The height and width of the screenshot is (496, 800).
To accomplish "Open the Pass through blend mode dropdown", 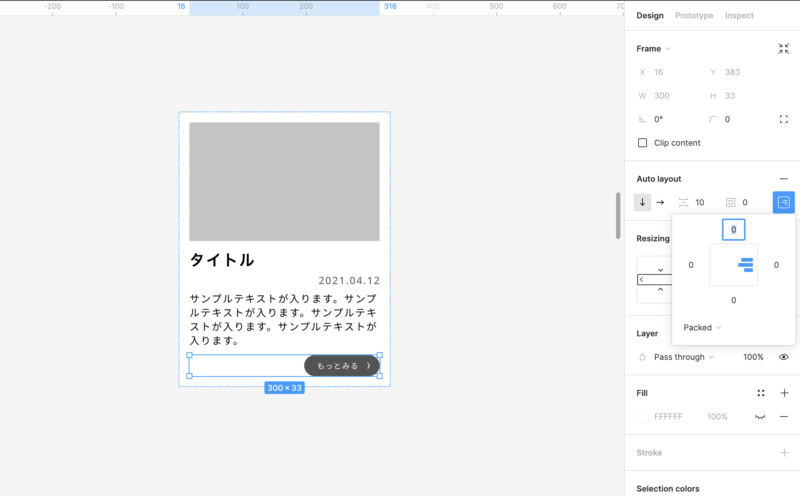I will coord(684,357).
